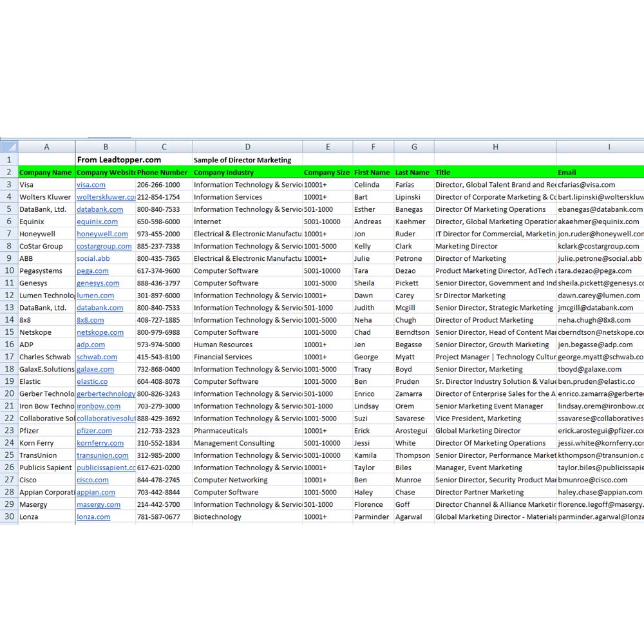The width and height of the screenshot is (644, 644).
Task: Open the equinix.com hyperlink
Action: click(97, 222)
